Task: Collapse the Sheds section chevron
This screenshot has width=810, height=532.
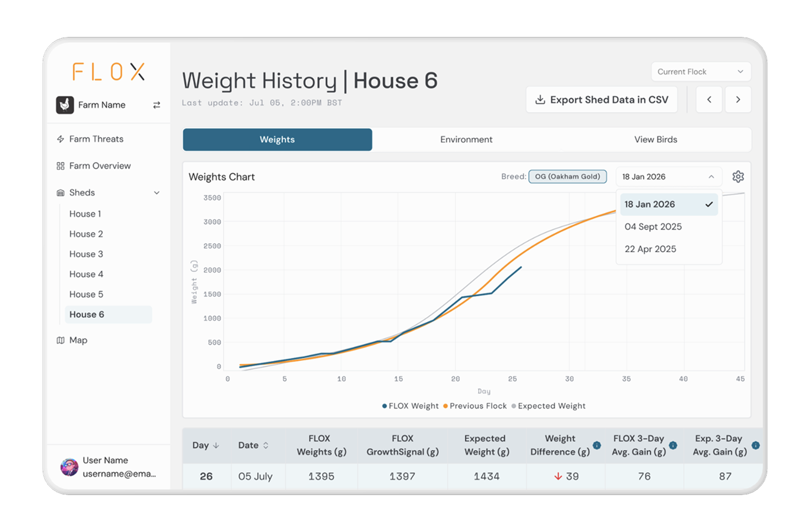Action: 156,193
